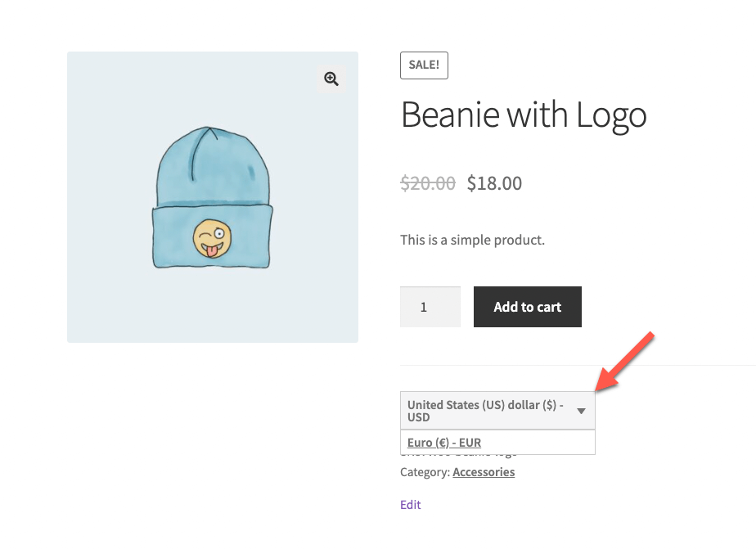Open the Edit link for this product

point(410,505)
